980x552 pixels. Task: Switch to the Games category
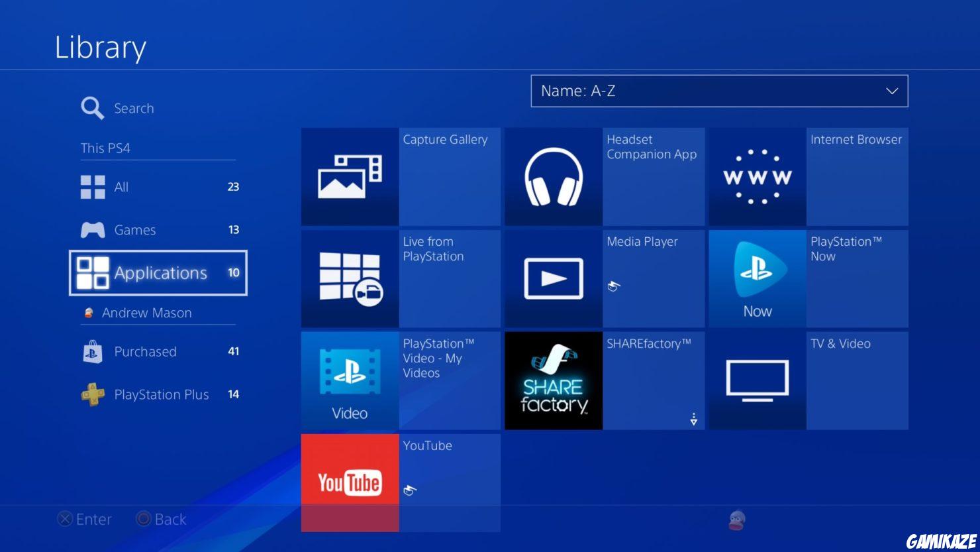coord(135,229)
